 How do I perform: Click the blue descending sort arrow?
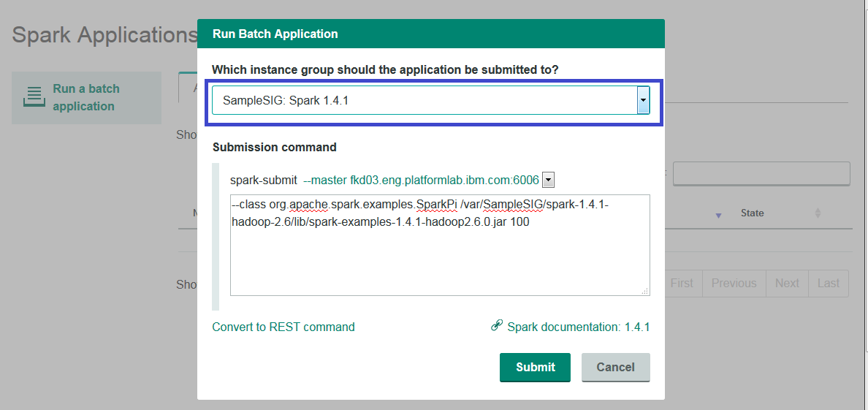click(718, 216)
